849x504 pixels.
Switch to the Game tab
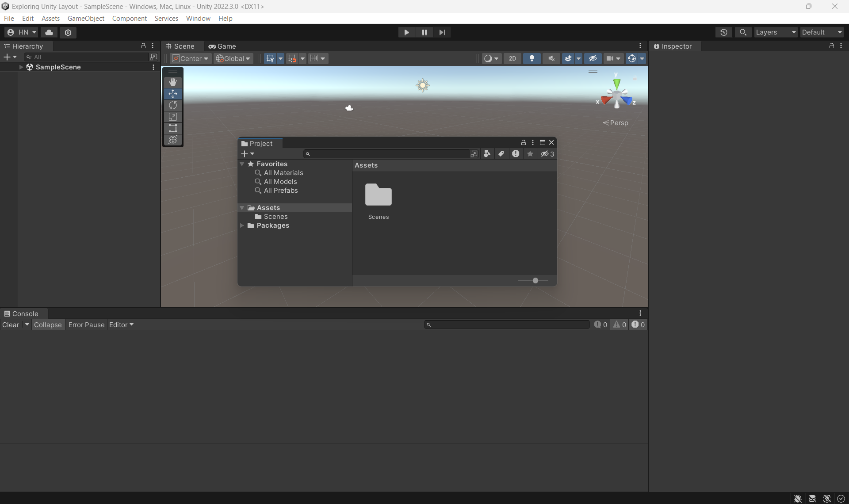coord(222,46)
